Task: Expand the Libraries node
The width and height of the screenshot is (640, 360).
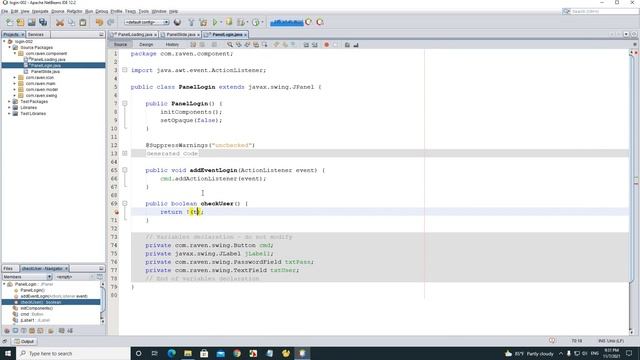Action: click(x=9, y=108)
